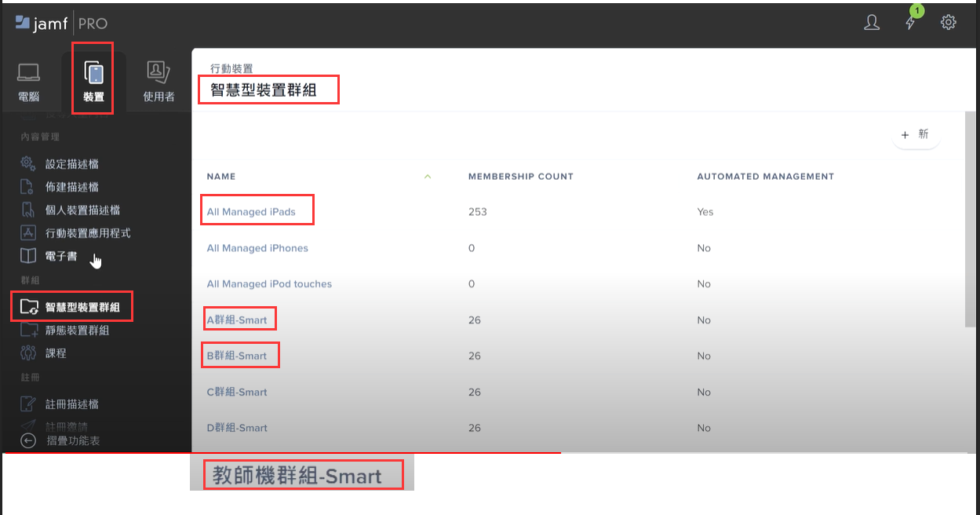Click the 靜態裝置群組 folder icon
This screenshot has width=980, height=515.
click(28, 330)
